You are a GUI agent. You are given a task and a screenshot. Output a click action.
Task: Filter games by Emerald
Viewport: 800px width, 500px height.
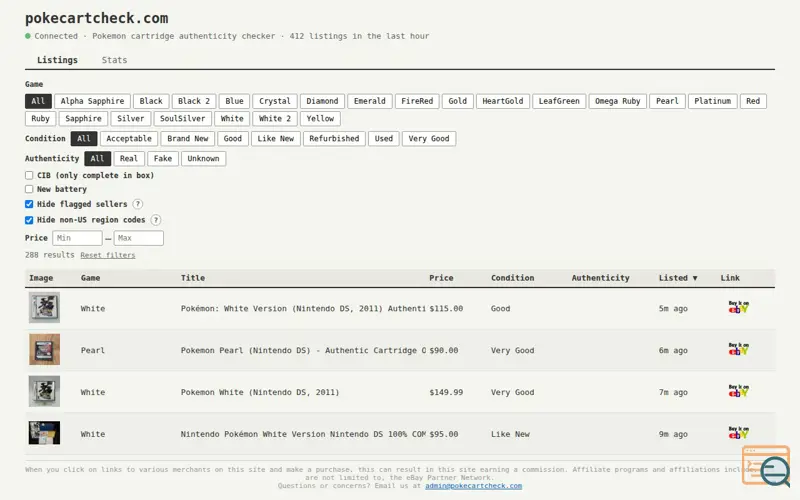369,101
